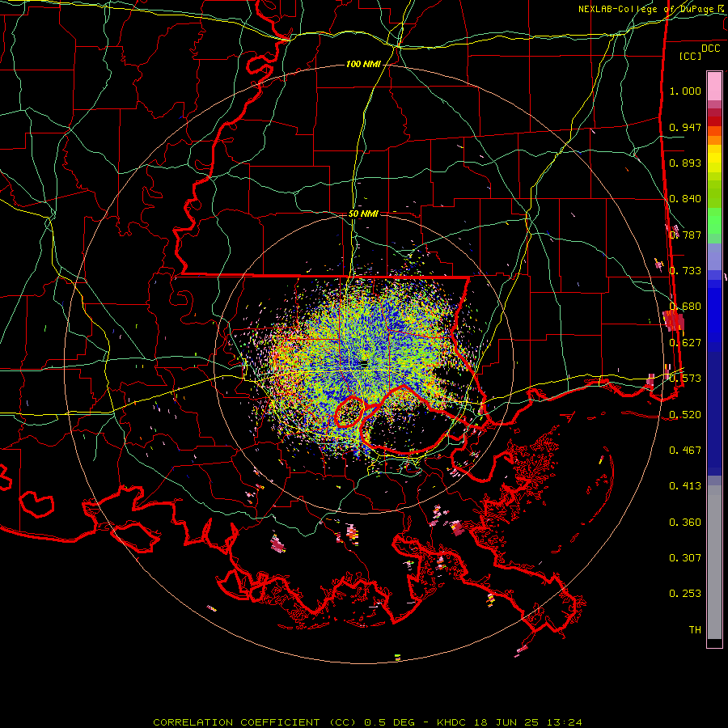Select the 0.733 legend value
Screen dimensions: 728x728
pos(685,271)
